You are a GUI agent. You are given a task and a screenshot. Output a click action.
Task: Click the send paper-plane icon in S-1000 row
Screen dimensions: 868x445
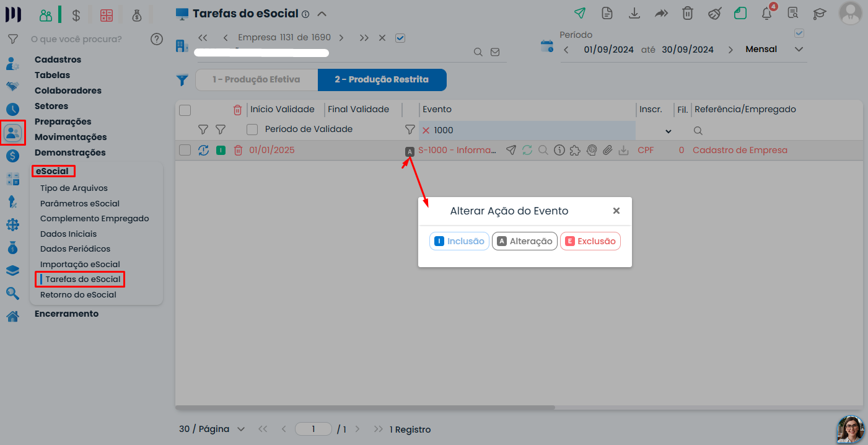pyautogui.click(x=511, y=150)
